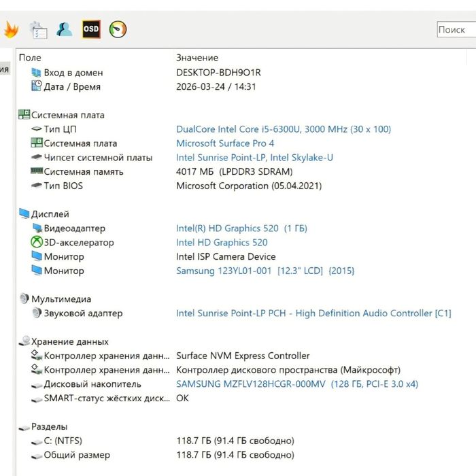
Task: Select the Звуковой адаптер field label
Action: coord(83,313)
